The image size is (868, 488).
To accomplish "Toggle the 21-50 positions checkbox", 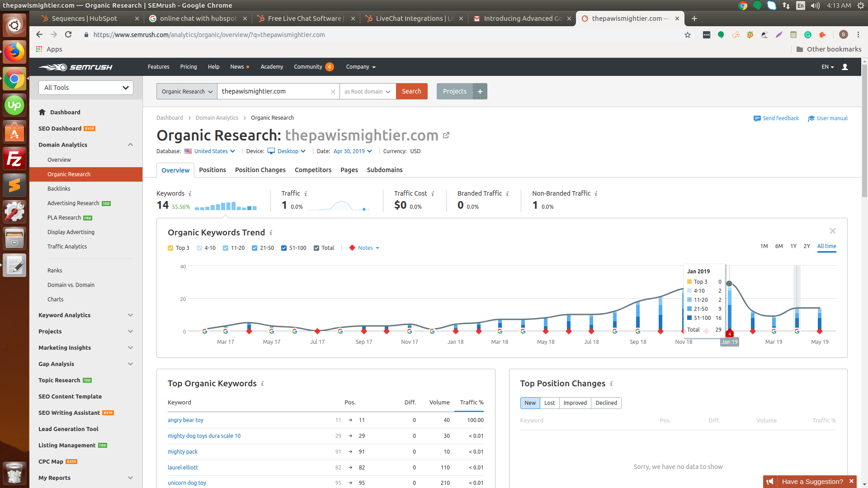I will point(255,248).
